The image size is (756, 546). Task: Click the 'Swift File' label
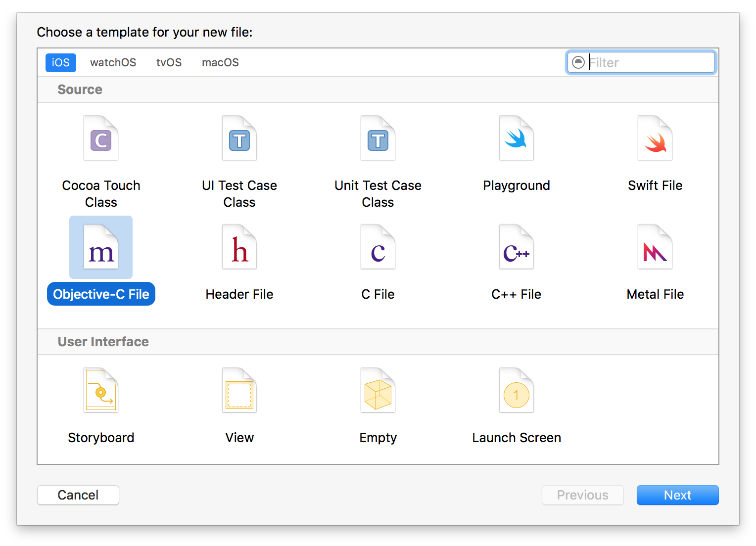point(655,185)
